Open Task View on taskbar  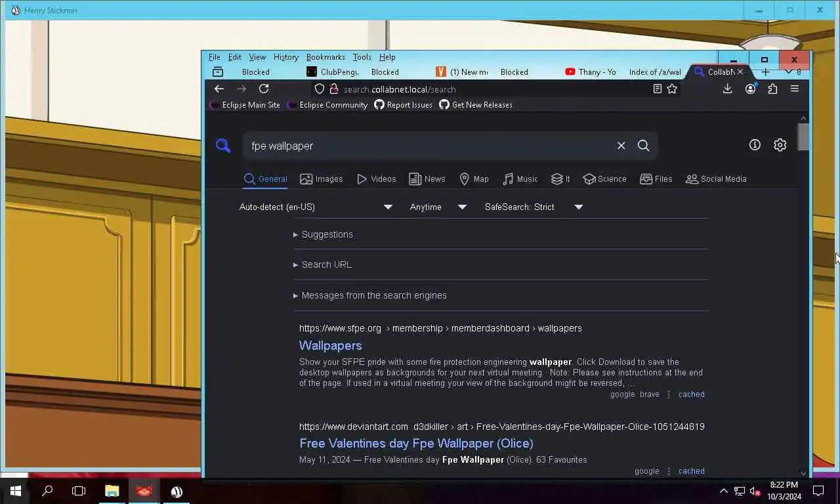tap(79, 491)
